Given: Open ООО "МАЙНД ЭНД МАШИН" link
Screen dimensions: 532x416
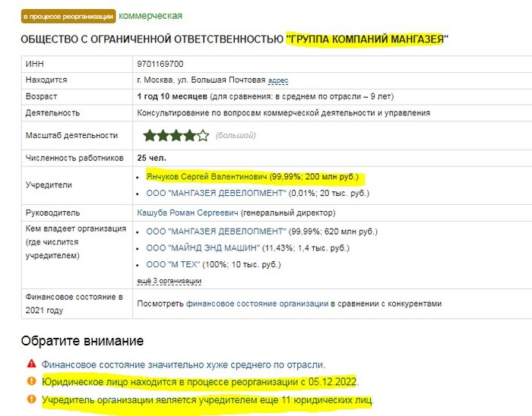Looking at the screenshot, I should pos(203,248).
